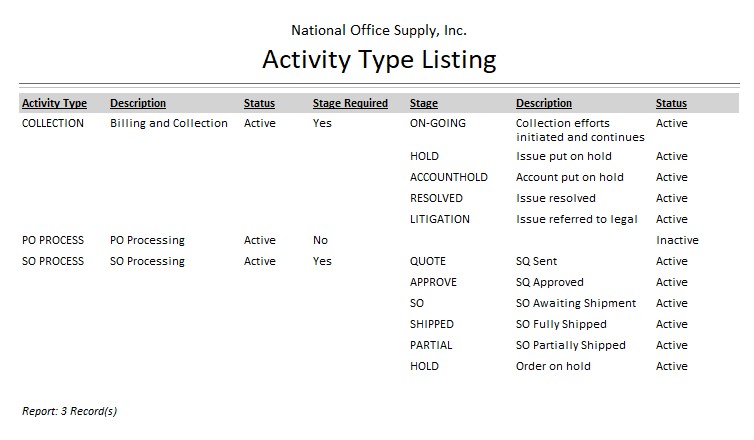Click the Activity Type column header
This screenshot has height=440, width=754.
coord(54,103)
